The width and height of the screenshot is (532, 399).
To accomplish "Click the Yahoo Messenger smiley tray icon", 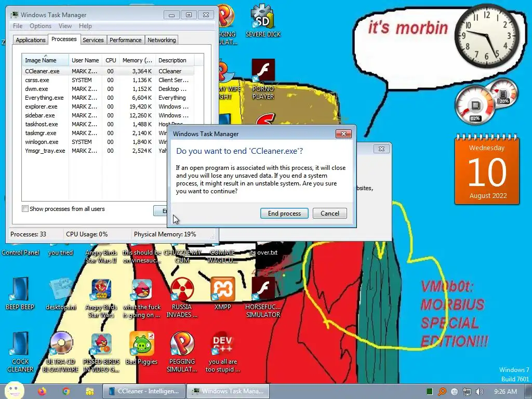I will tap(454, 392).
